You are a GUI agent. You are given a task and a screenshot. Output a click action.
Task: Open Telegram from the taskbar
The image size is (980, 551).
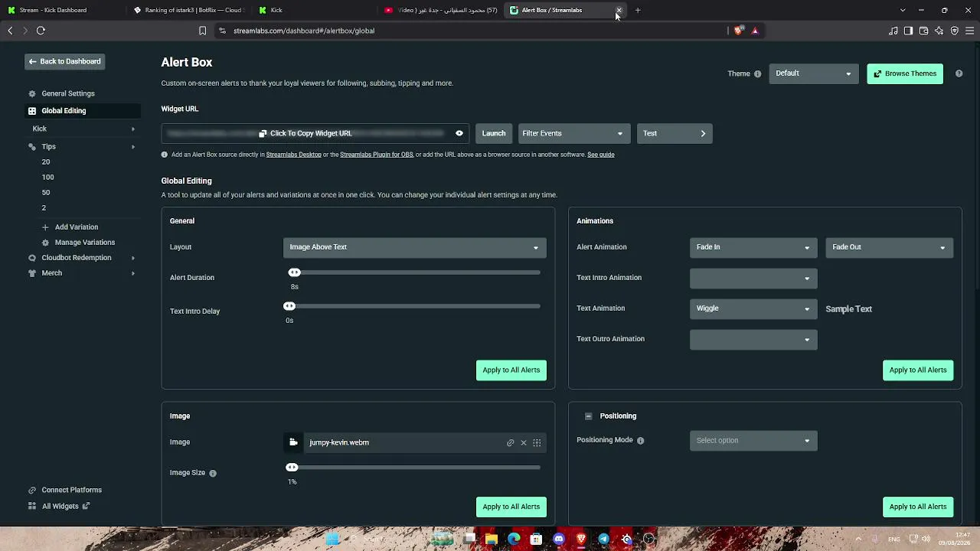(604, 539)
